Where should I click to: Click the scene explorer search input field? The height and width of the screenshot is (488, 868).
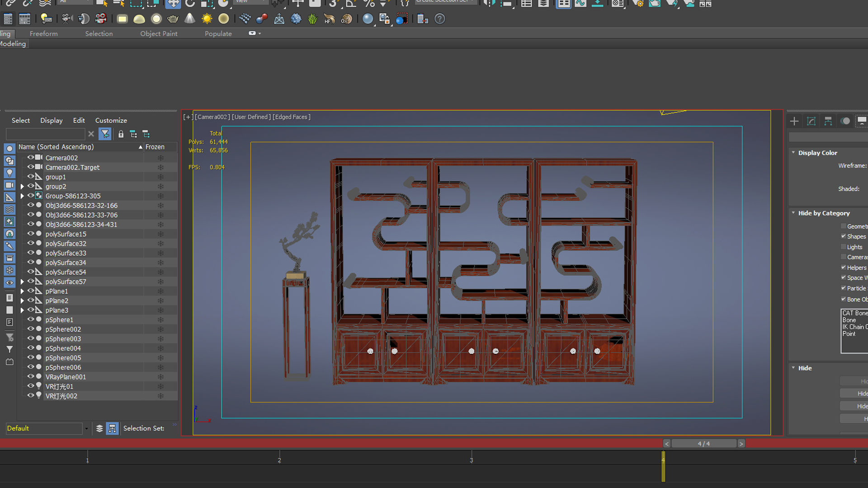pos(45,134)
